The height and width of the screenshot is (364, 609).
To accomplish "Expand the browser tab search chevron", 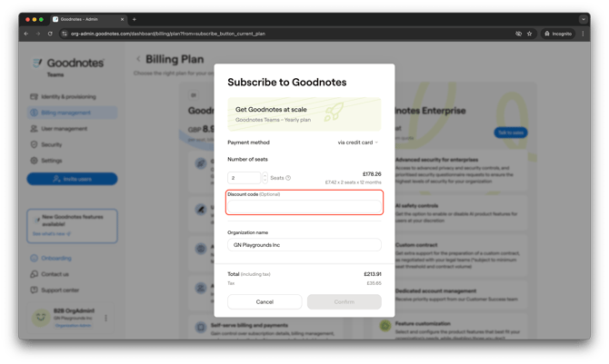I will pyautogui.click(x=584, y=19).
